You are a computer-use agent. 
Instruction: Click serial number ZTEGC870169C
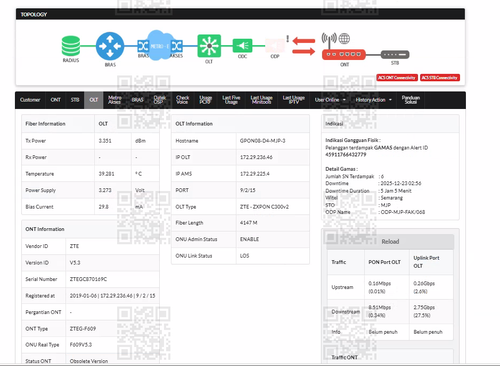[88, 279]
